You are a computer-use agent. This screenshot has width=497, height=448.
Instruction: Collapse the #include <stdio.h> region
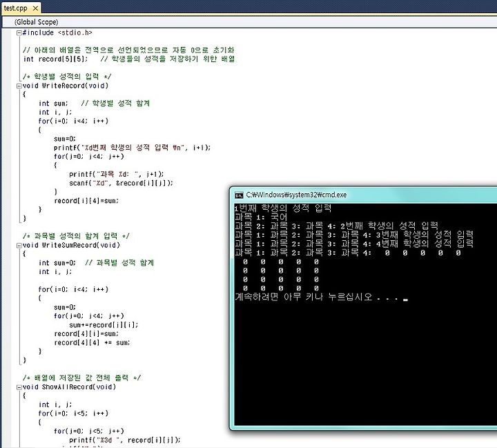point(19,32)
